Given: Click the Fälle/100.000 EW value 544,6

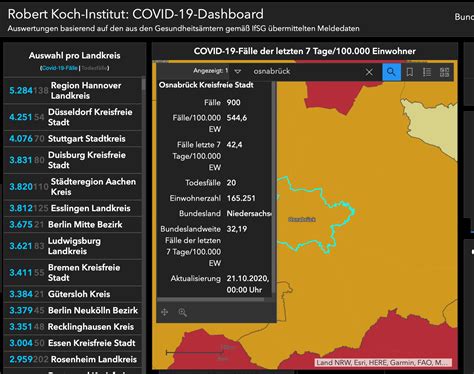Looking at the screenshot, I should [237, 118].
